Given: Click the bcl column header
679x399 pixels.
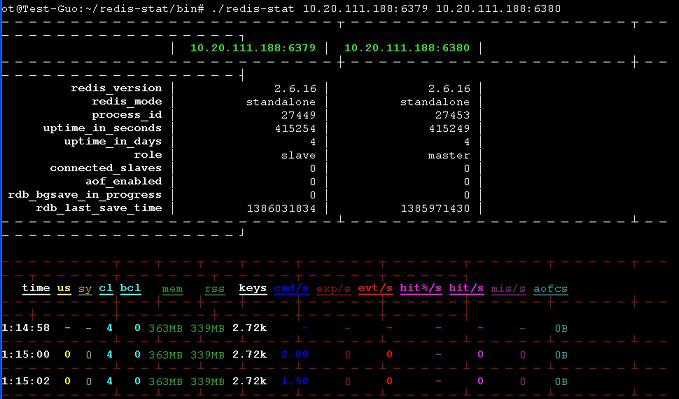Looking at the screenshot, I should pyautogui.click(x=130, y=289).
